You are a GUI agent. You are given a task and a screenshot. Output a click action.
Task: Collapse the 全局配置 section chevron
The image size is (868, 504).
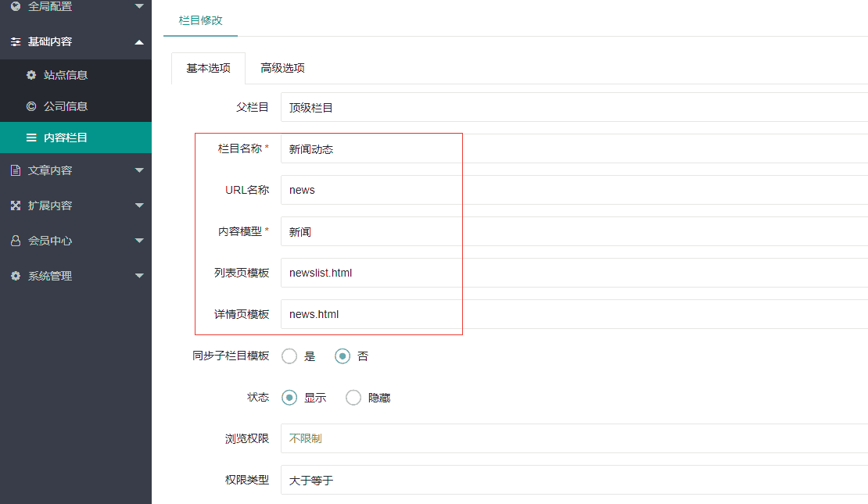coord(139,7)
